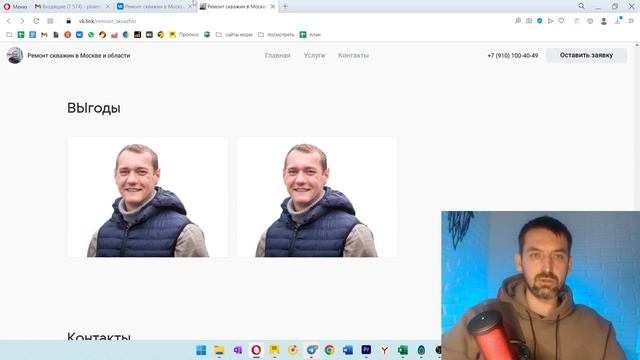
Task: Close the active Ремонт скважин tab
Action: [273, 7]
